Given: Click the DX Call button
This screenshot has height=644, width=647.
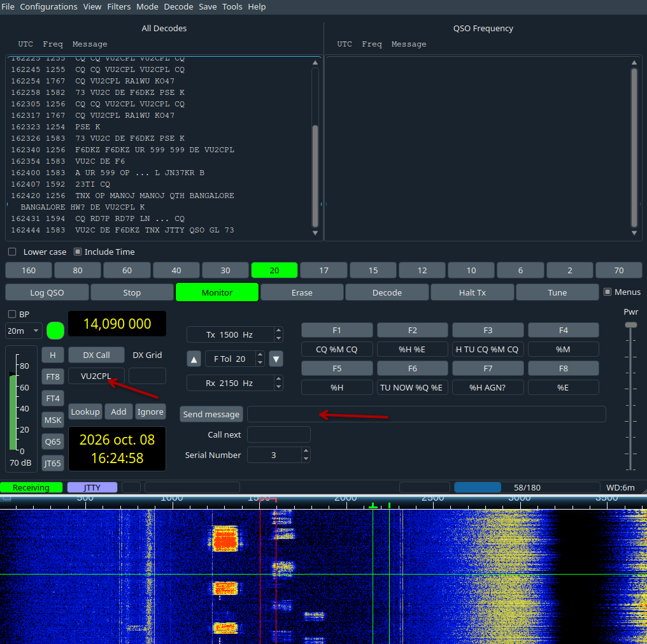Looking at the screenshot, I should pyautogui.click(x=97, y=355).
